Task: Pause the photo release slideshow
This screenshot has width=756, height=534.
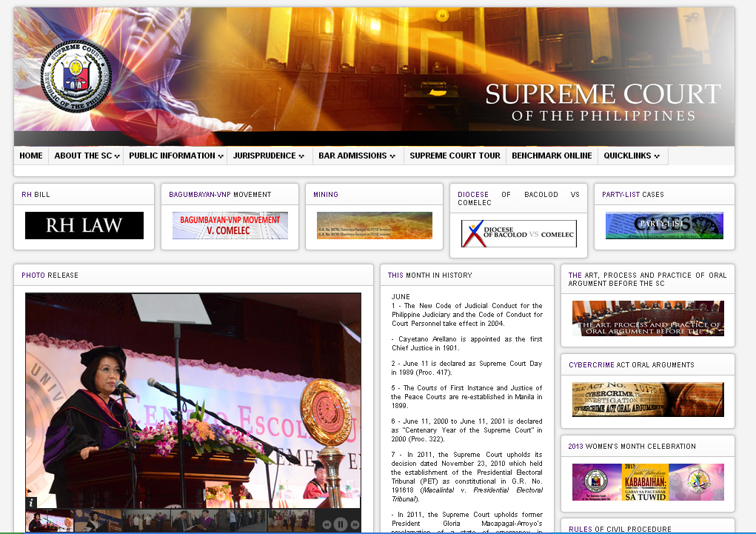Action: (x=341, y=524)
